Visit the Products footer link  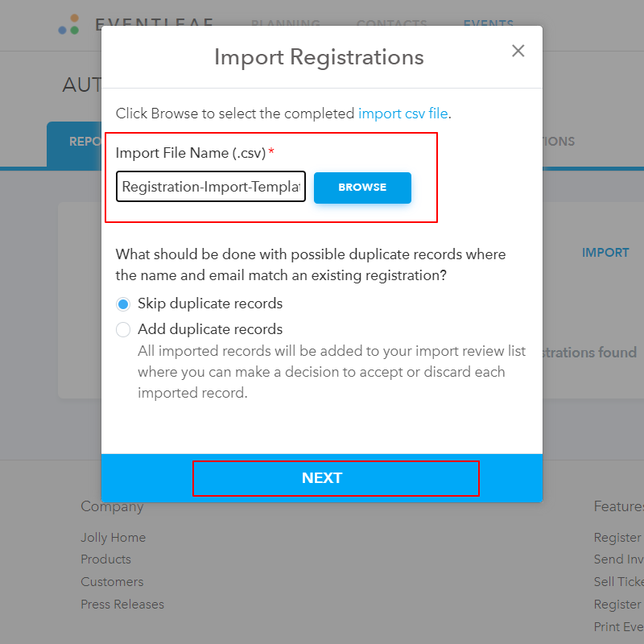pos(105,559)
